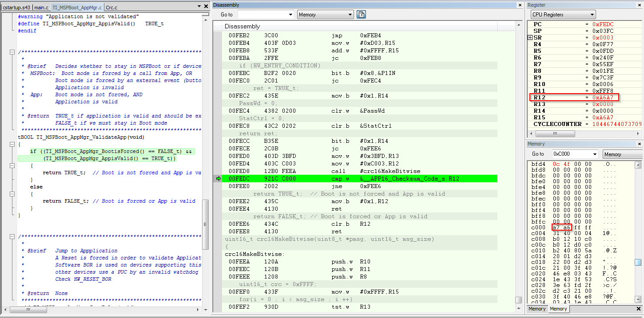Switch to the main.c editor tab

tap(41, 7)
